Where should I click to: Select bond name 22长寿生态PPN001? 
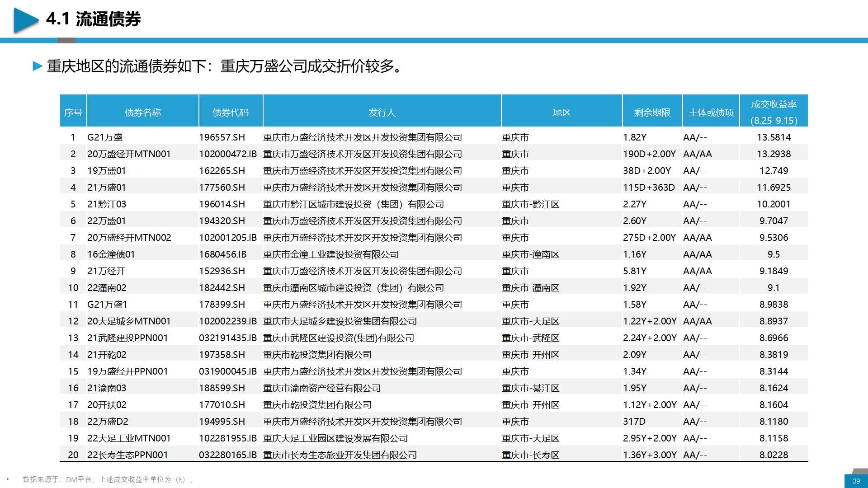click(x=127, y=455)
